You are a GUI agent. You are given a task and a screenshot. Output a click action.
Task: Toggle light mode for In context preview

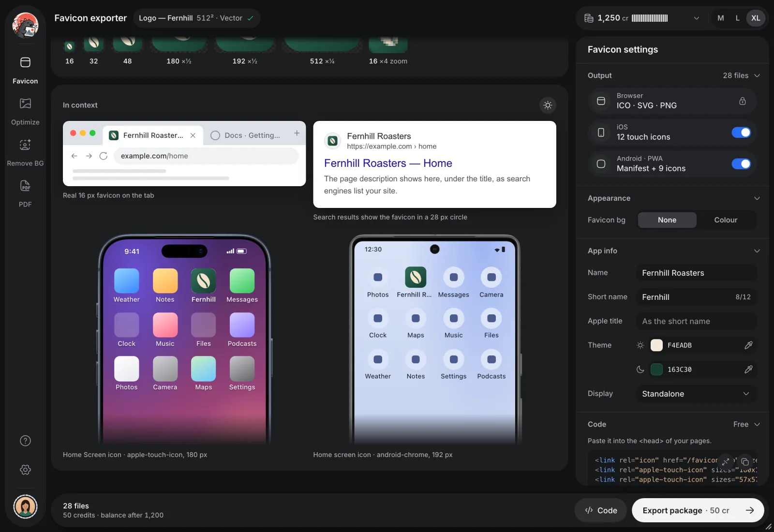pyautogui.click(x=548, y=105)
